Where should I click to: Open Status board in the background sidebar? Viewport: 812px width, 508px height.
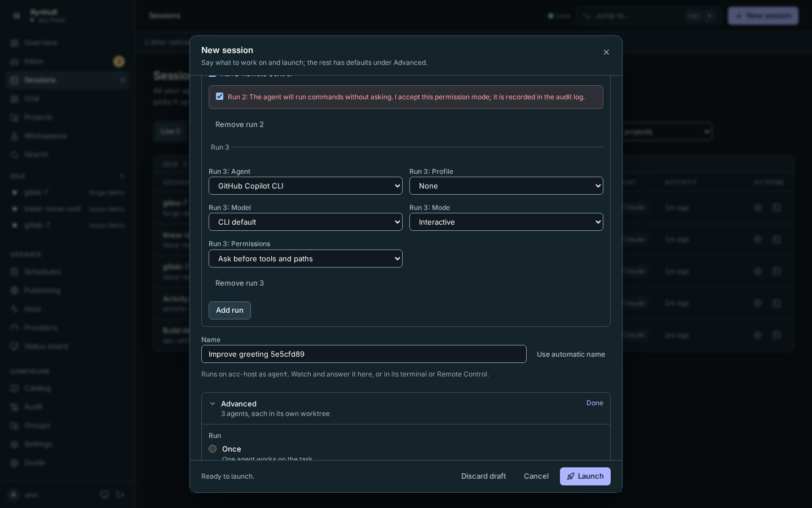click(x=68, y=347)
